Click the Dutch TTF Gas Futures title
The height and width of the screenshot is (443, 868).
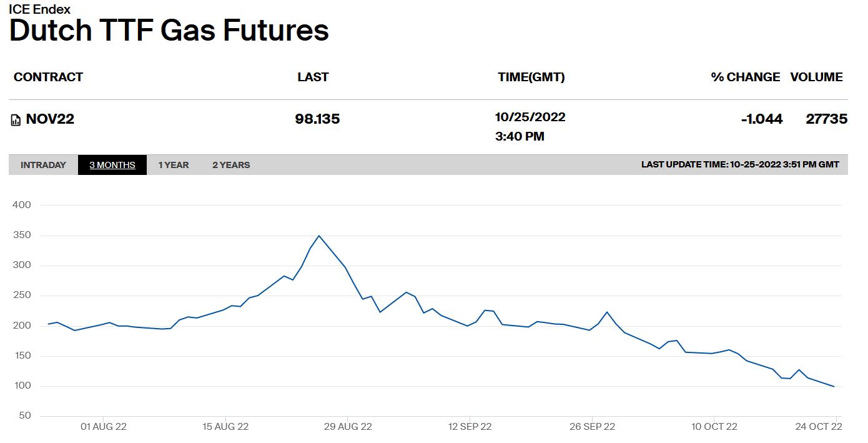169,31
